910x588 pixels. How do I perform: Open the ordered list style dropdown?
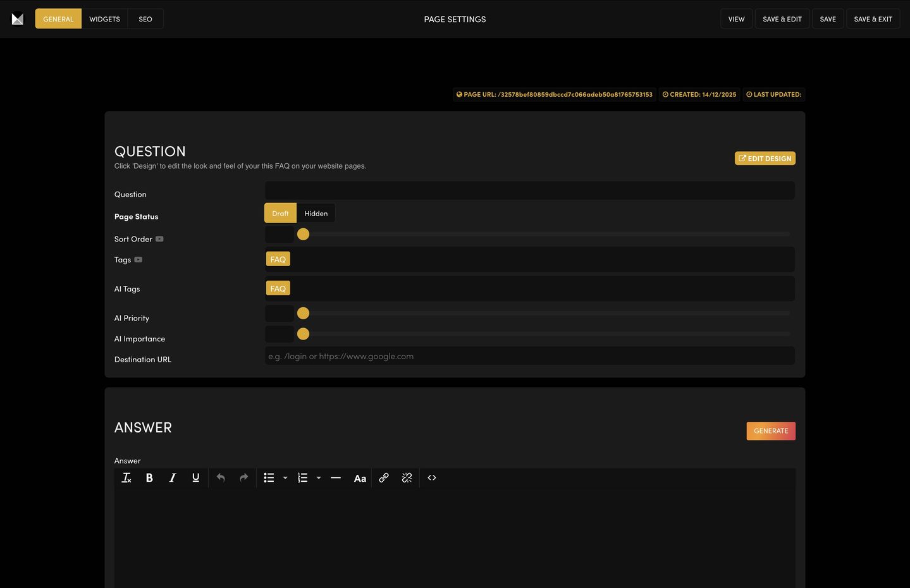coord(318,477)
